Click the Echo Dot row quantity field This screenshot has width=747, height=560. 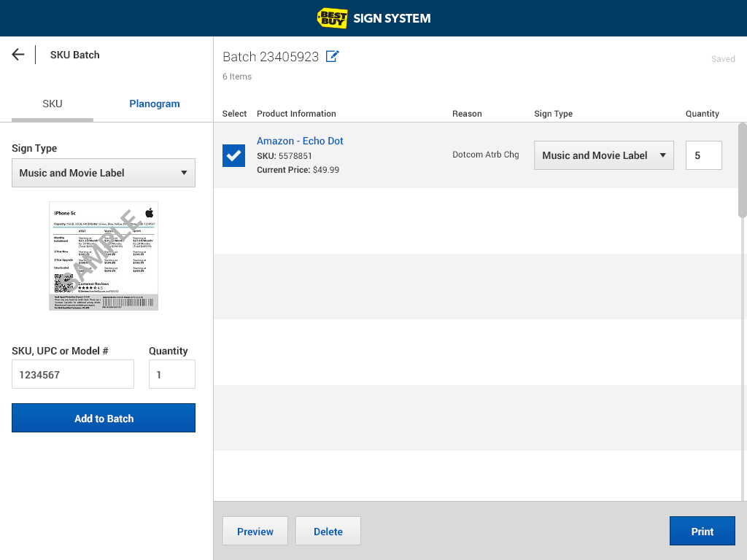coord(704,155)
